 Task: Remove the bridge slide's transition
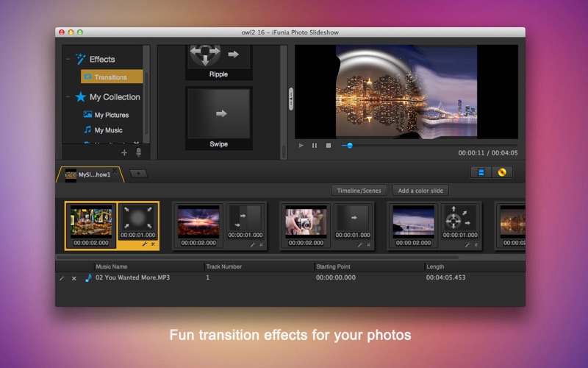point(476,244)
